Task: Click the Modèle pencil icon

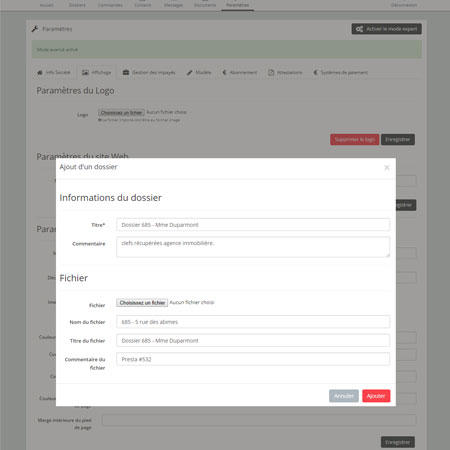Action: [189, 72]
